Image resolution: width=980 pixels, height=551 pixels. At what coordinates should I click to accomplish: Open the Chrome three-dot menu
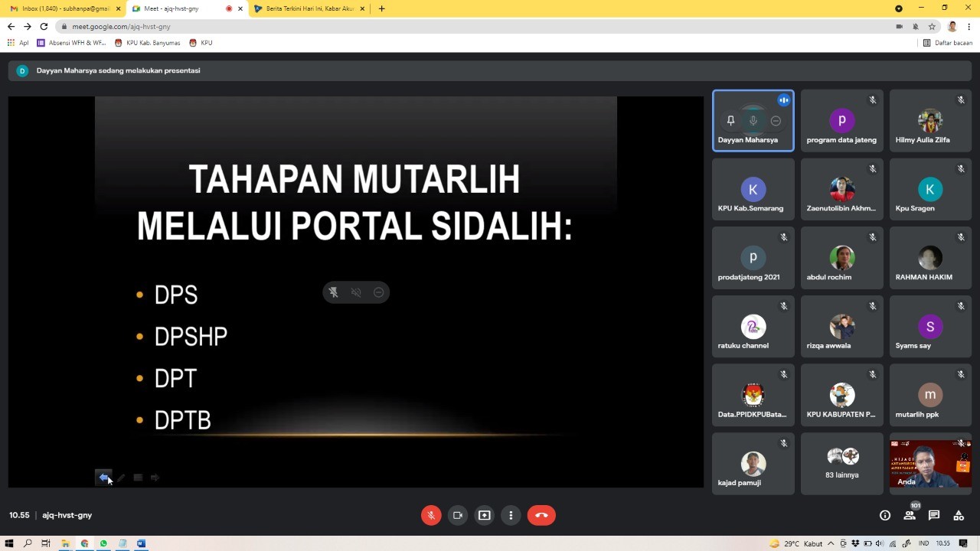tap(969, 26)
